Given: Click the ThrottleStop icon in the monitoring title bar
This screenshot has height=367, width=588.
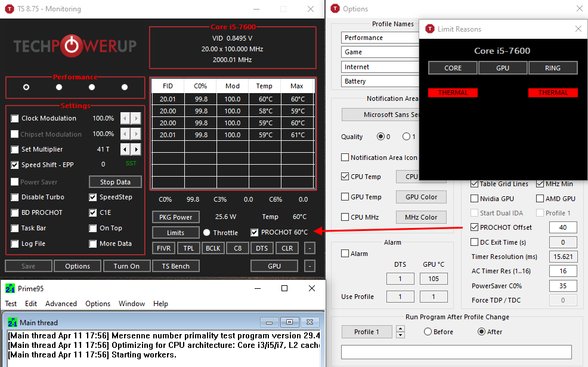Looking at the screenshot, I should coord(9,9).
